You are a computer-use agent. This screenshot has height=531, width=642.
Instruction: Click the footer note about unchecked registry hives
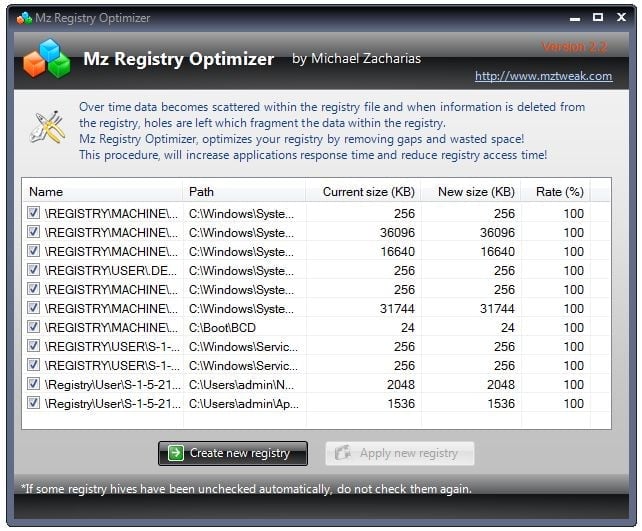[x=246, y=489]
